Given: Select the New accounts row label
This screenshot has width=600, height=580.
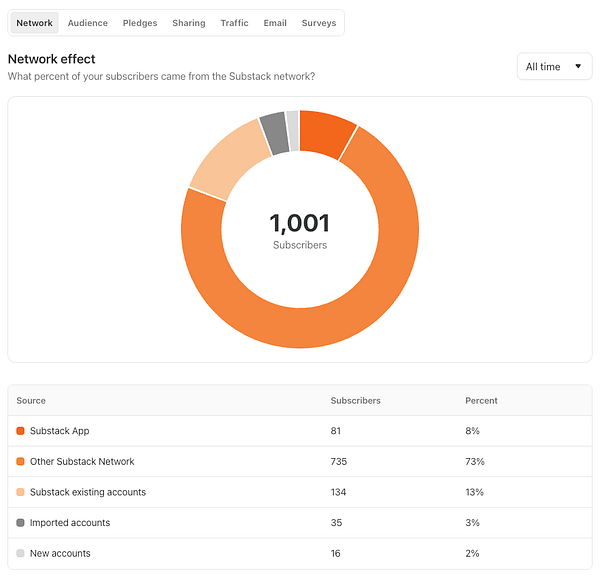Looking at the screenshot, I should pos(60,553).
